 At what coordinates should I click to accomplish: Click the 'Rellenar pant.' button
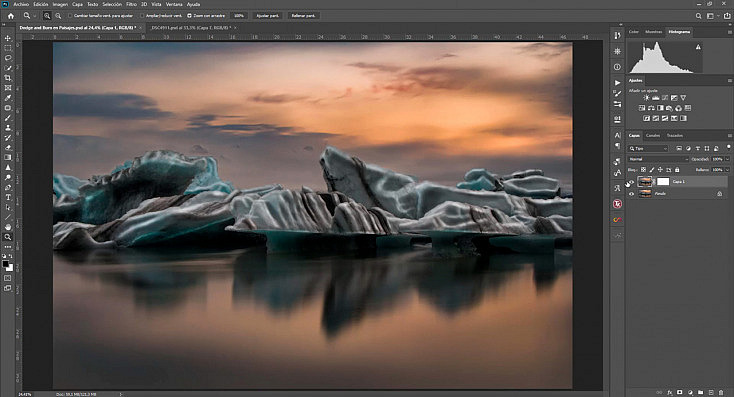tap(303, 16)
